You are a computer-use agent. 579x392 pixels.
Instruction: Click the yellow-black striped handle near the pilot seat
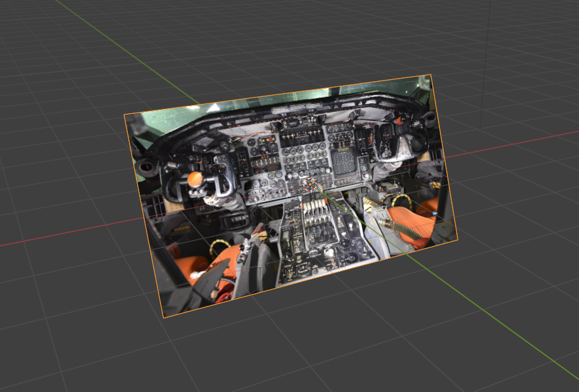[x=220, y=245]
